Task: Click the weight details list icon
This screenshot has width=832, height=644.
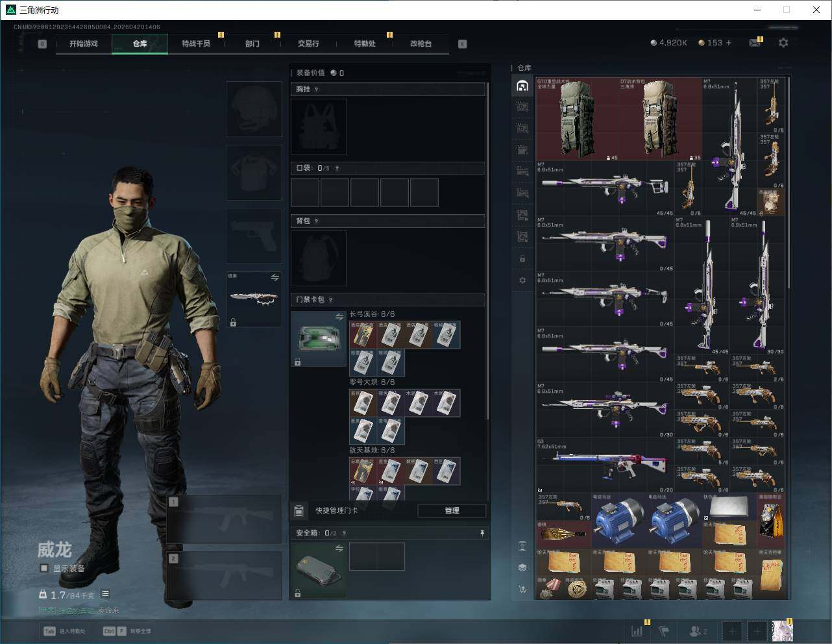Action: click(x=105, y=594)
